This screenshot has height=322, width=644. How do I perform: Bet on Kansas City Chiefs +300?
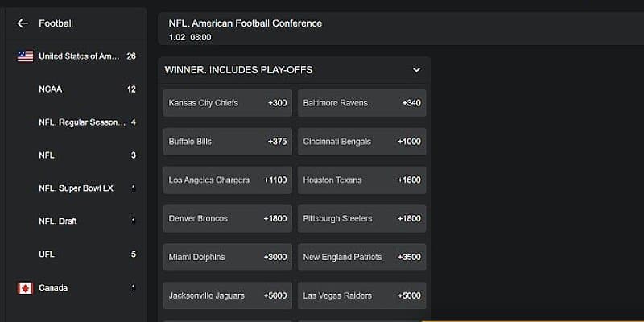point(227,103)
